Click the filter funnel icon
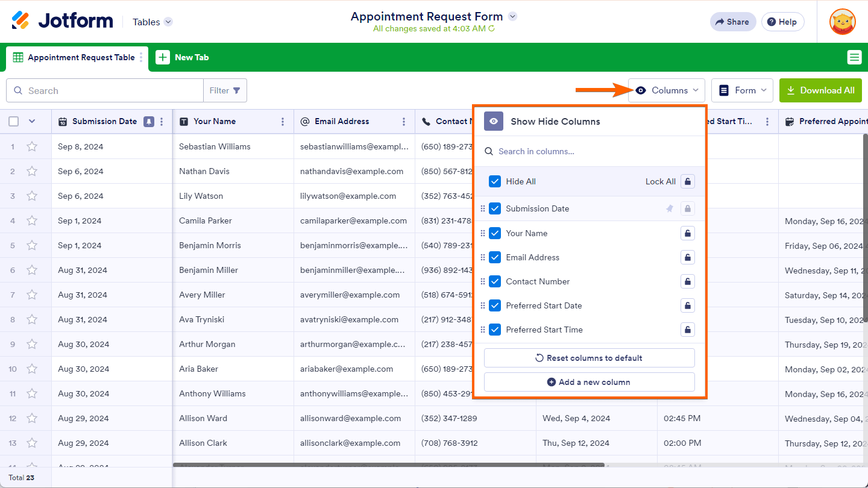The width and height of the screenshot is (868, 488). (237, 90)
